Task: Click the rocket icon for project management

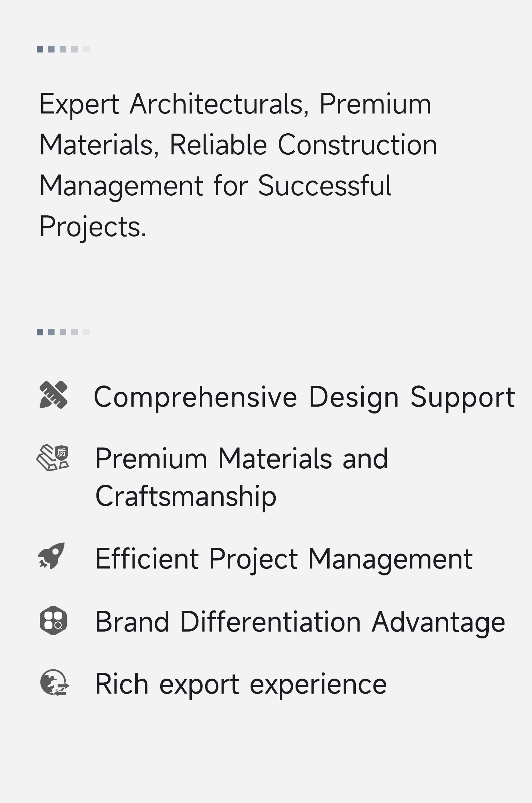Action: click(x=51, y=556)
